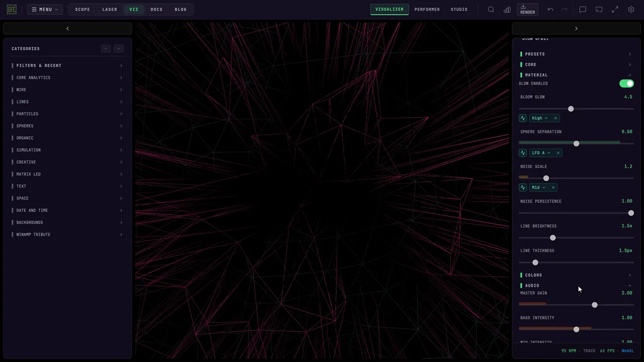Click the undo arrow icon
This screenshot has width=644, height=362.
(550, 10)
